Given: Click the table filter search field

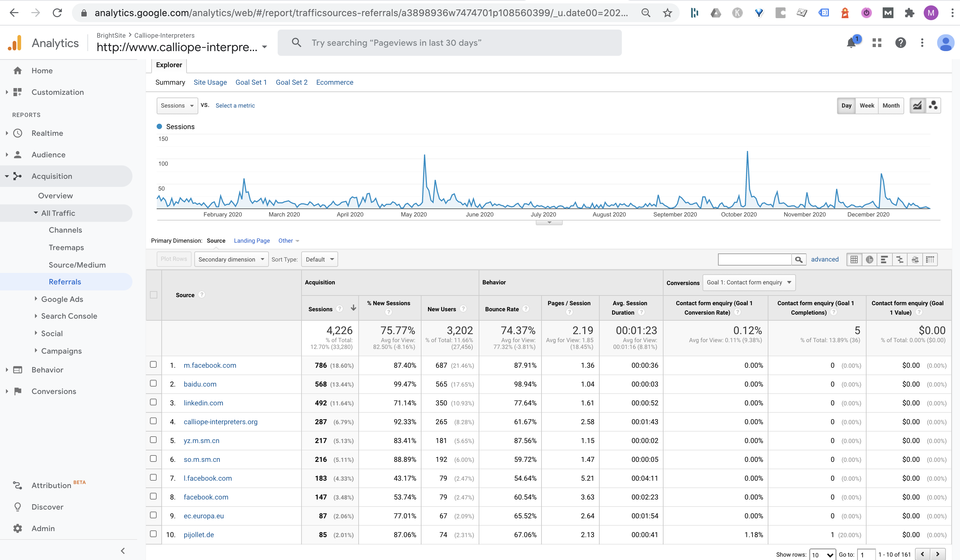Looking at the screenshot, I should point(754,259).
